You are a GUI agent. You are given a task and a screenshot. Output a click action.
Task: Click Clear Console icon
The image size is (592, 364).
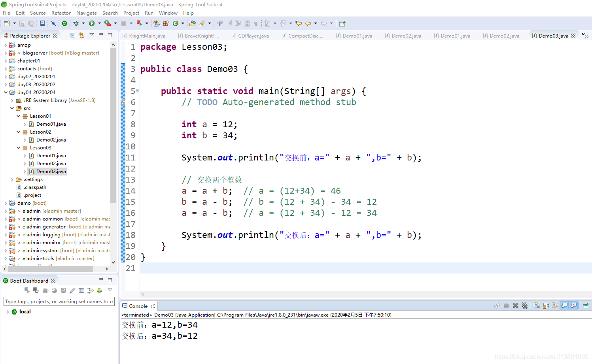[537, 306]
